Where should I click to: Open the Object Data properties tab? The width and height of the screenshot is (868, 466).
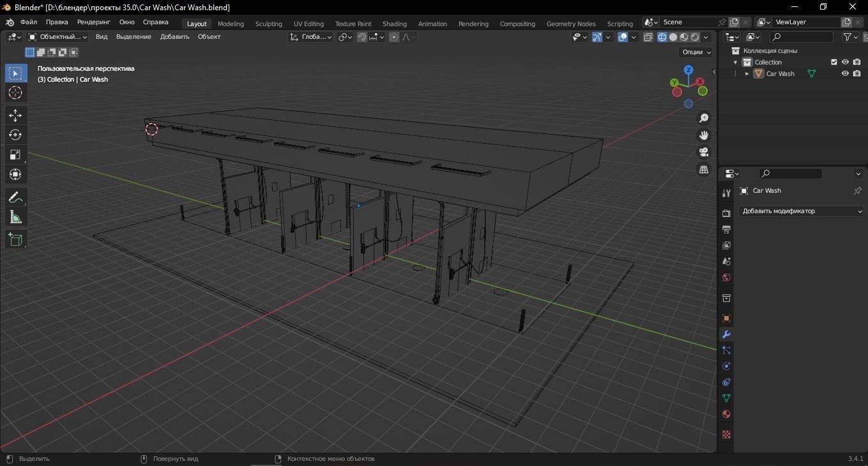tap(726, 398)
